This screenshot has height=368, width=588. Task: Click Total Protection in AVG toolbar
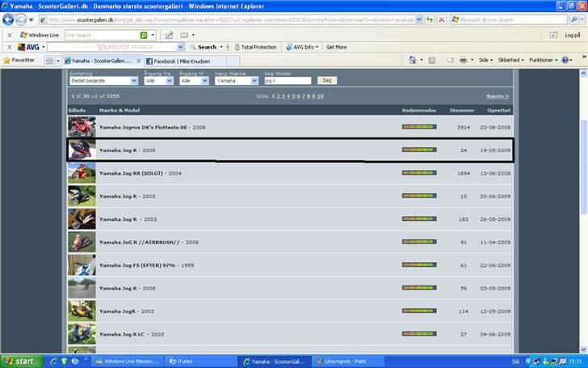(x=256, y=47)
